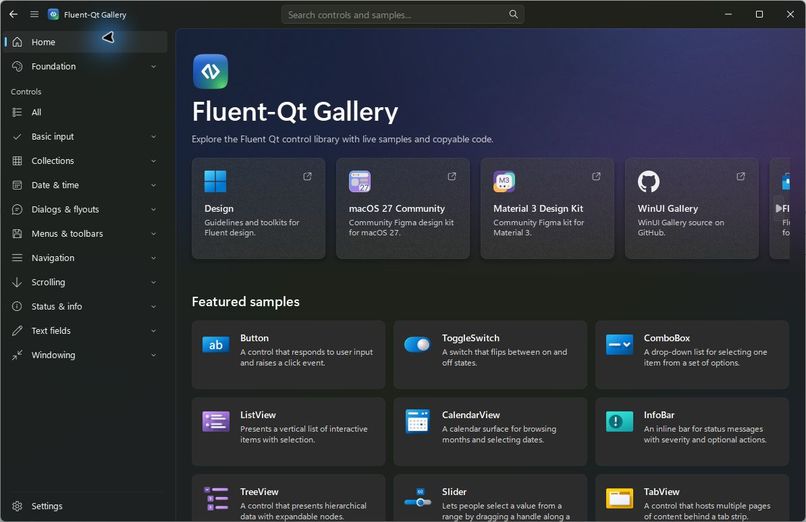Click the Foundation icon in sidebar

(x=17, y=66)
